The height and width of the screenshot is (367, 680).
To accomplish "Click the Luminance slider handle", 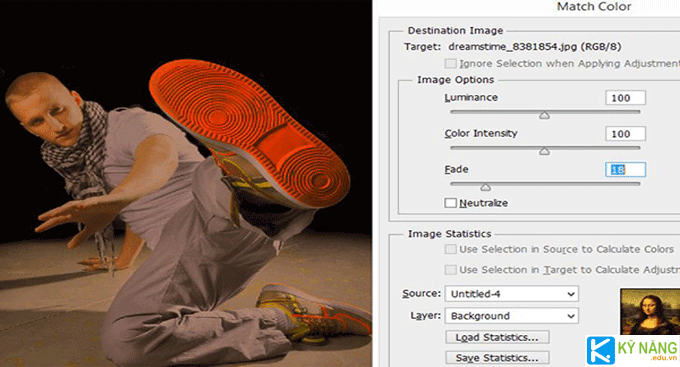I will click(x=544, y=115).
